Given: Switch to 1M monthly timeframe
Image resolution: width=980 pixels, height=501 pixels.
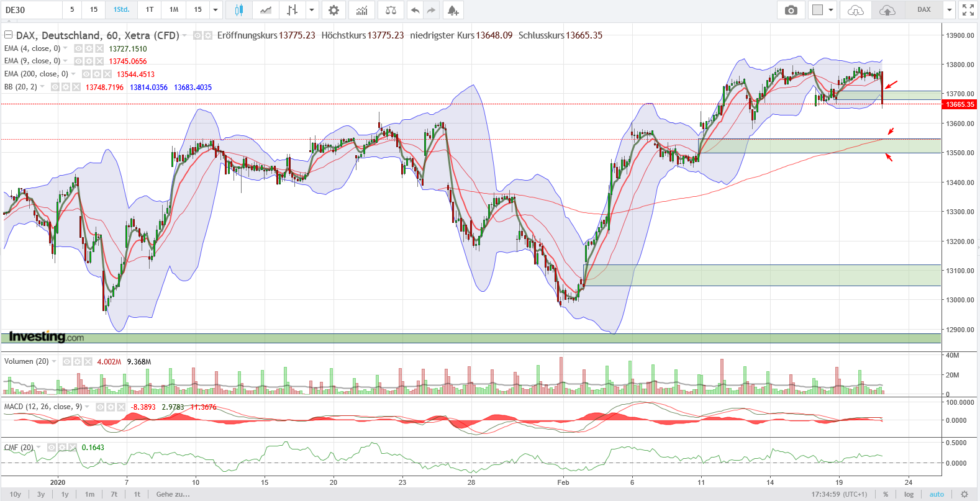Looking at the screenshot, I should pos(174,10).
